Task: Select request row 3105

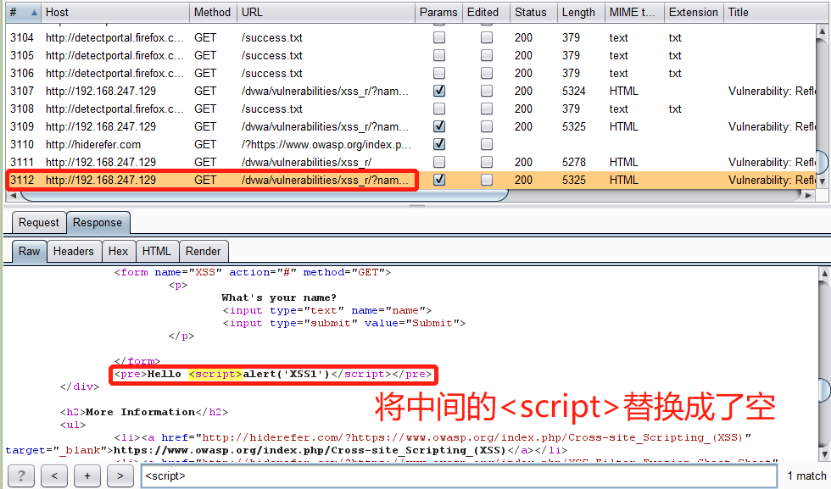Action: [411, 55]
